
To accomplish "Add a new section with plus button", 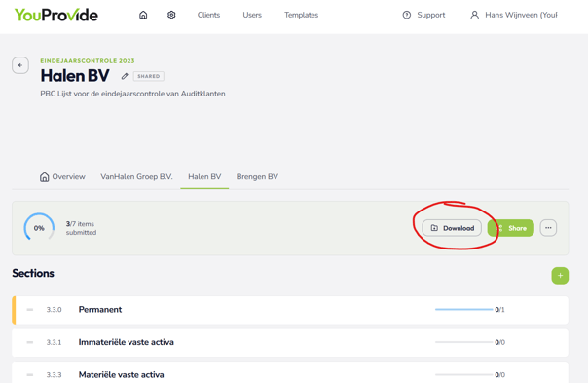I will pyautogui.click(x=560, y=276).
